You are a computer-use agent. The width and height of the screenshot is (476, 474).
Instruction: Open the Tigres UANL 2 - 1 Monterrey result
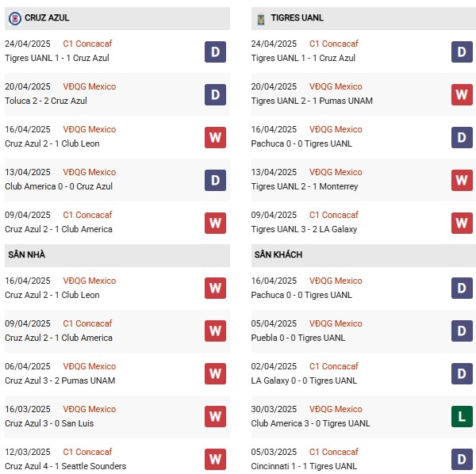(x=305, y=186)
